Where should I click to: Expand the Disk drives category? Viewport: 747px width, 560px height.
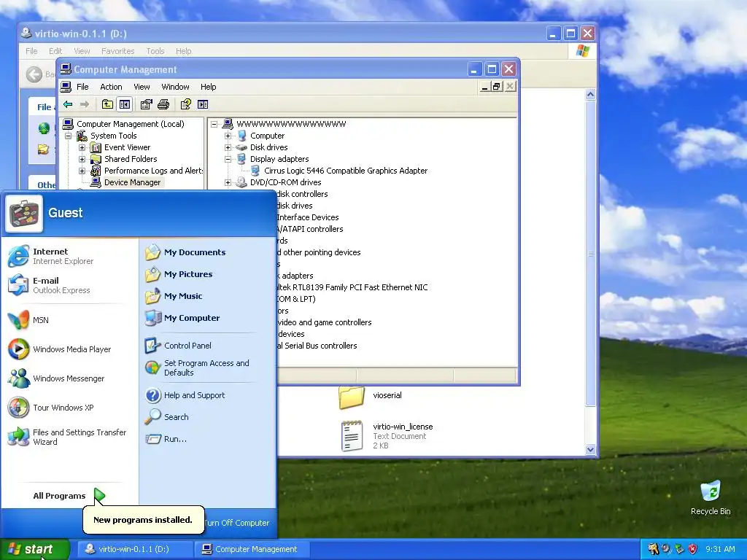(228, 147)
